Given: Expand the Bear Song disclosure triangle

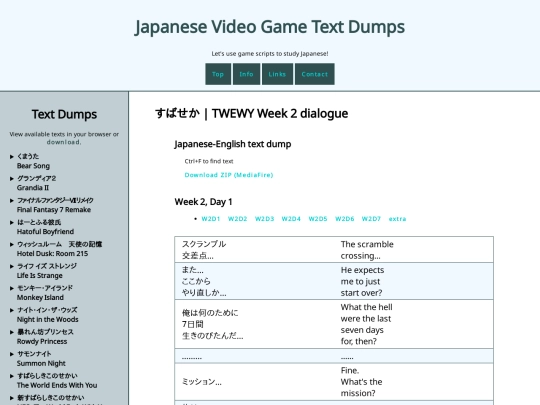Looking at the screenshot, I should coord(12,157).
